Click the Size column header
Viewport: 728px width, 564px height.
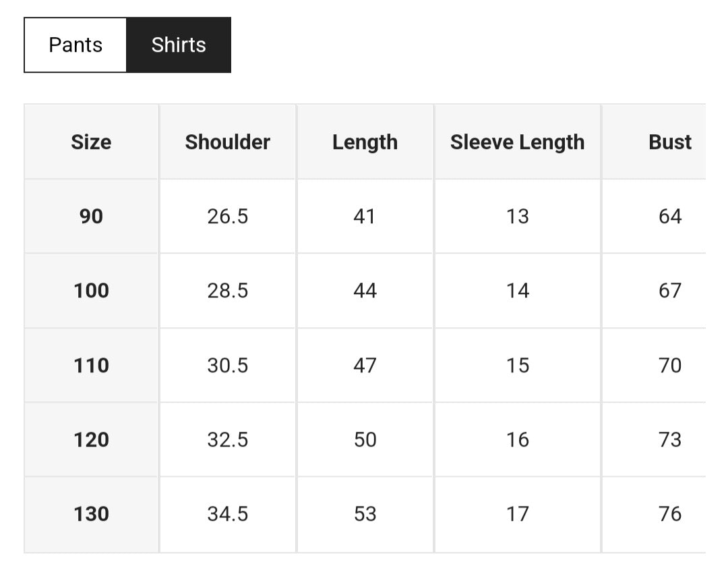pyautogui.click(x=91, y=142)
